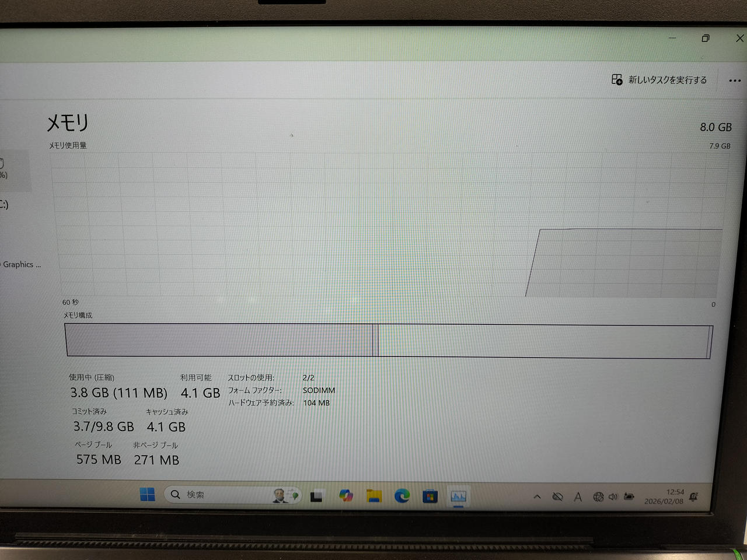Click the メモリ構成 memory composition bar
Viewport: 747px width, 560px height.
(x=388, y=341)
